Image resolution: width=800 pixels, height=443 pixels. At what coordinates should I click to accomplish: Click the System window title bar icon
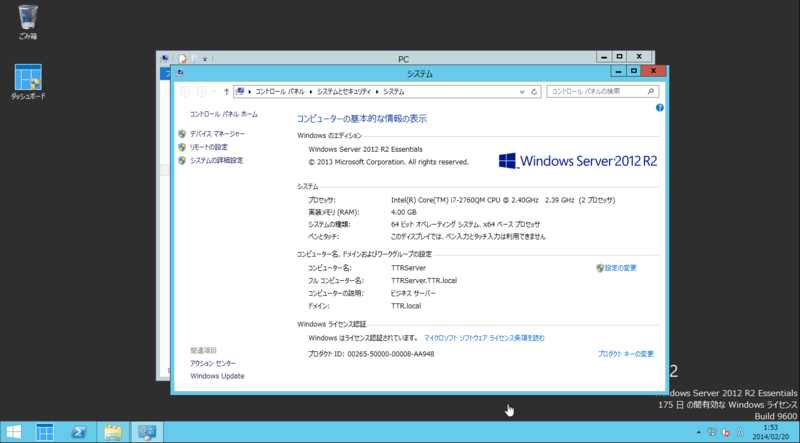(x=180, y=73)
